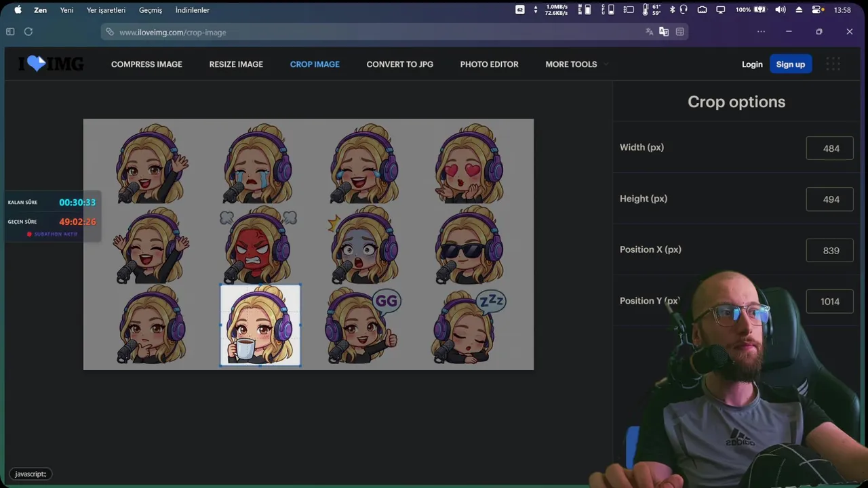The width and height of the screenshot is (868, 488).
Task: Open the PHOTO EDITOR page
Action: tap(489, 64)
